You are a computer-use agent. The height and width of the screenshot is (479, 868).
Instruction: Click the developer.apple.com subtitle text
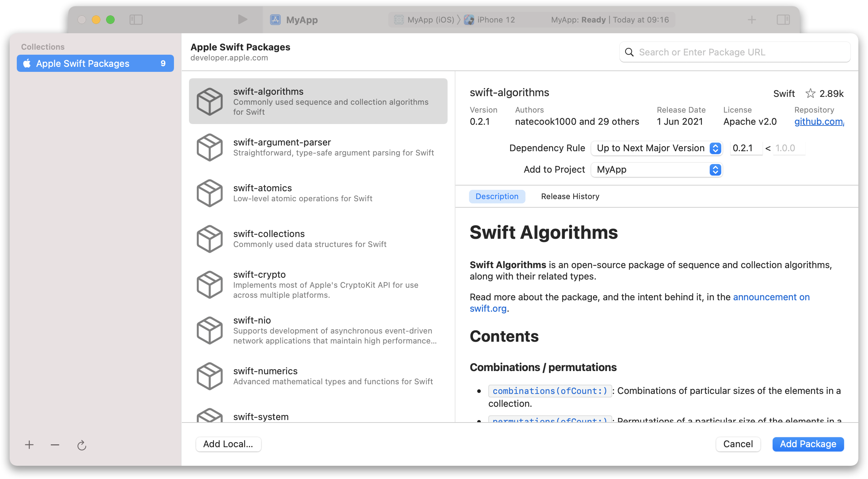tap(229, 58)
